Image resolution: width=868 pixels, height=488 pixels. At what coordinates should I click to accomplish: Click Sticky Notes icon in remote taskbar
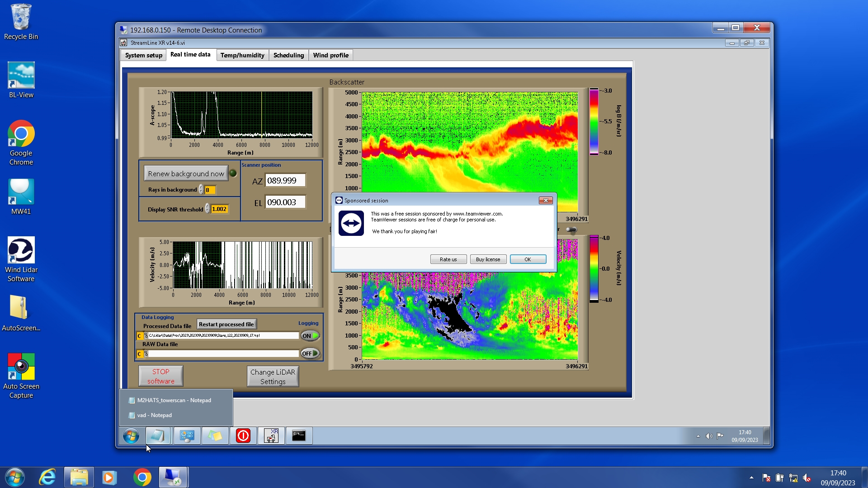tap(215, 436)
